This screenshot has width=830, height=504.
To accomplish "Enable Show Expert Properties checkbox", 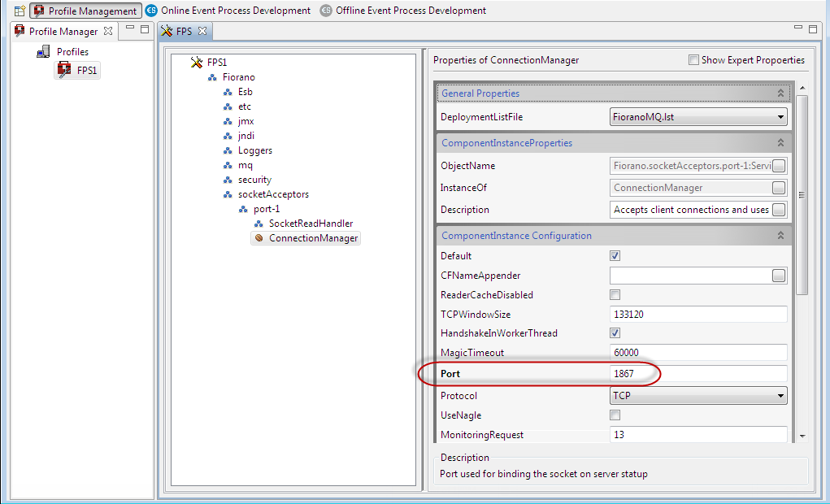I will click(x=693, y=60).
